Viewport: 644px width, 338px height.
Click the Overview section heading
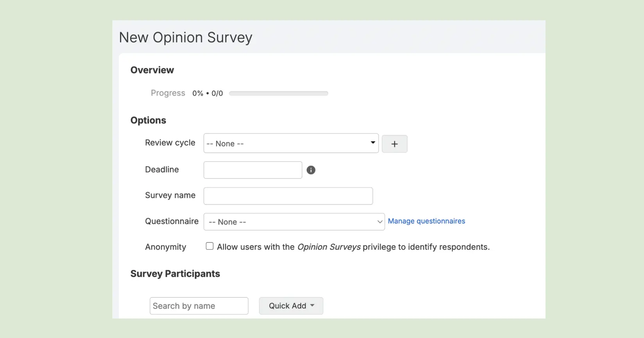(152, 70)
